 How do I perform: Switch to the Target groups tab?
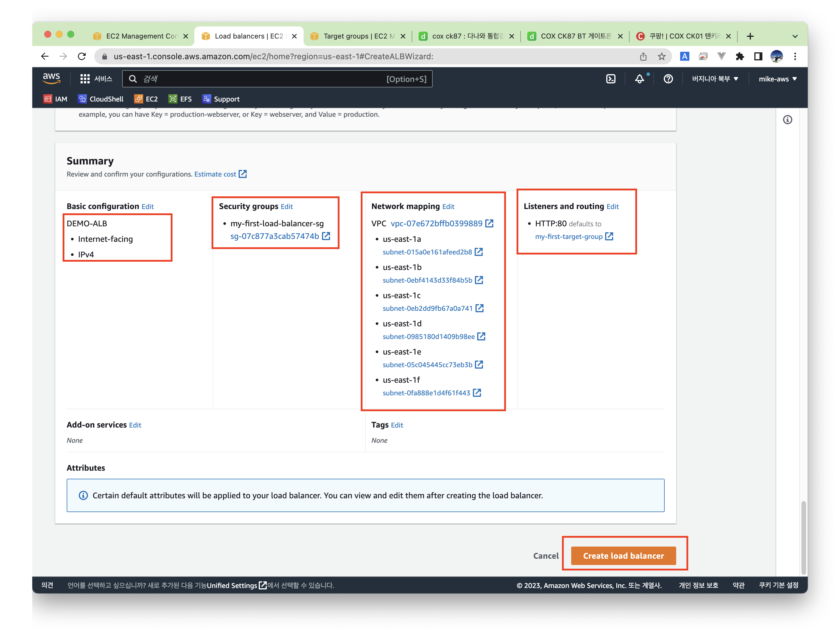click(354, 37)
